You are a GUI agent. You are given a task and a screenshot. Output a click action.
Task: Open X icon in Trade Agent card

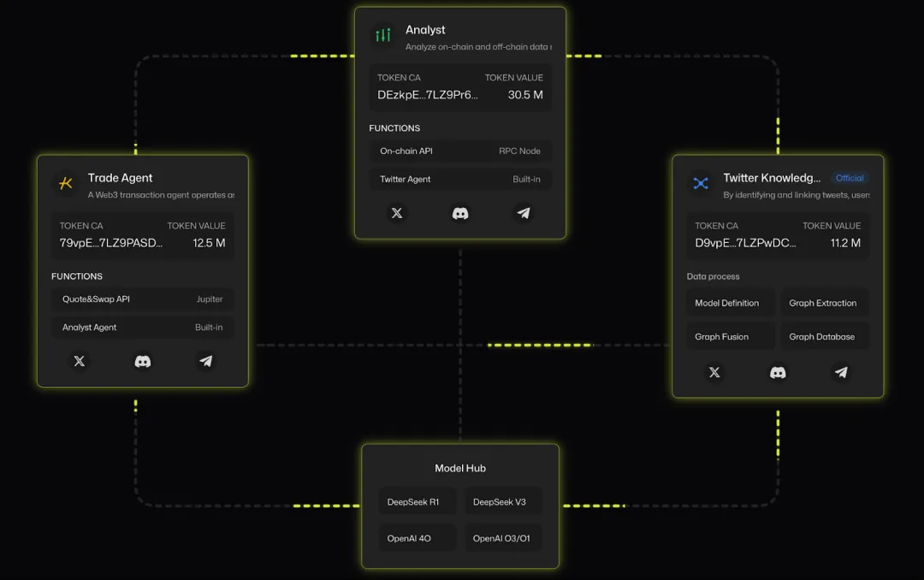coord(80,361)
